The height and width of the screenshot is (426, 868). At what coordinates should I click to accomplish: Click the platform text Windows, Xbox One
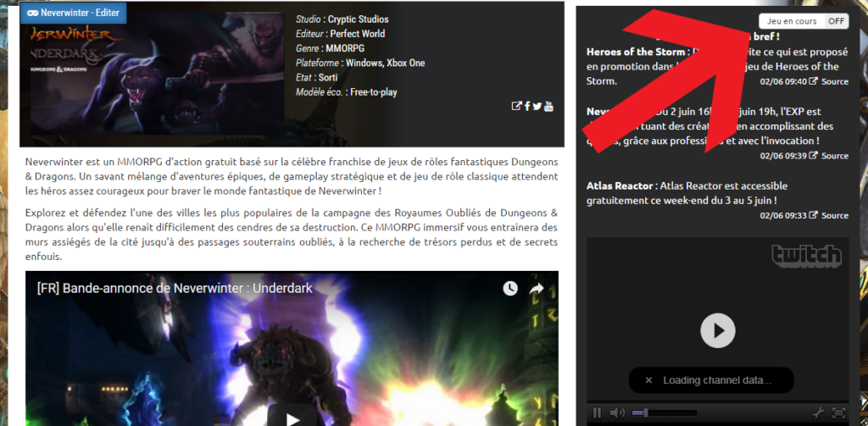[386, 63]
